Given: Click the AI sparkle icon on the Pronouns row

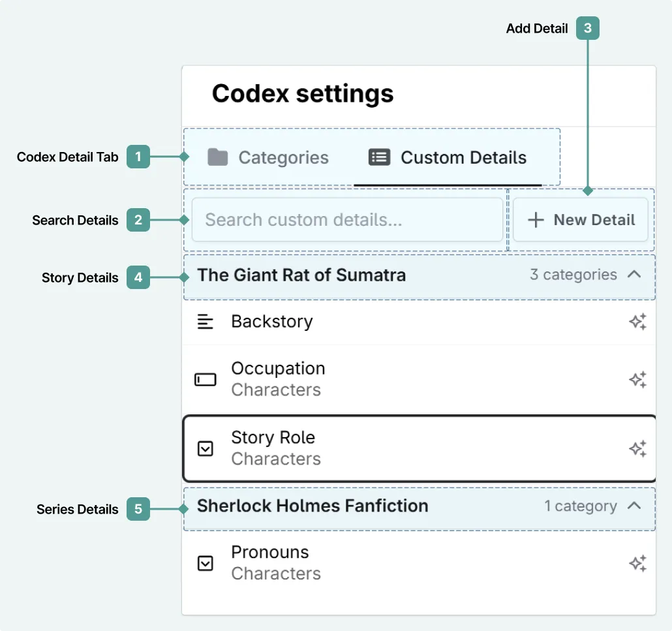Looking at the screenshot, I should (x=637, y=562).
